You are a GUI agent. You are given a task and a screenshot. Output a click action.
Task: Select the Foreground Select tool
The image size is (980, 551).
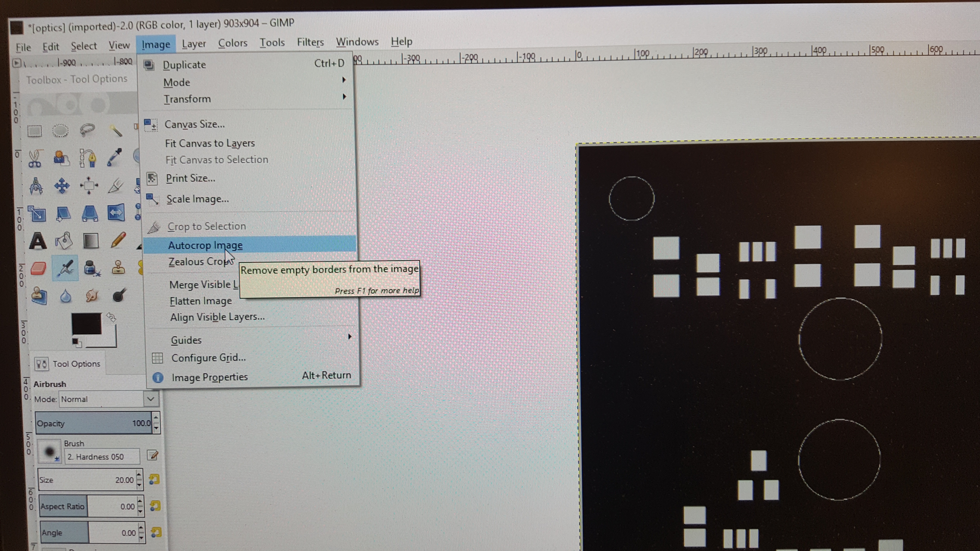pos(61,158)
